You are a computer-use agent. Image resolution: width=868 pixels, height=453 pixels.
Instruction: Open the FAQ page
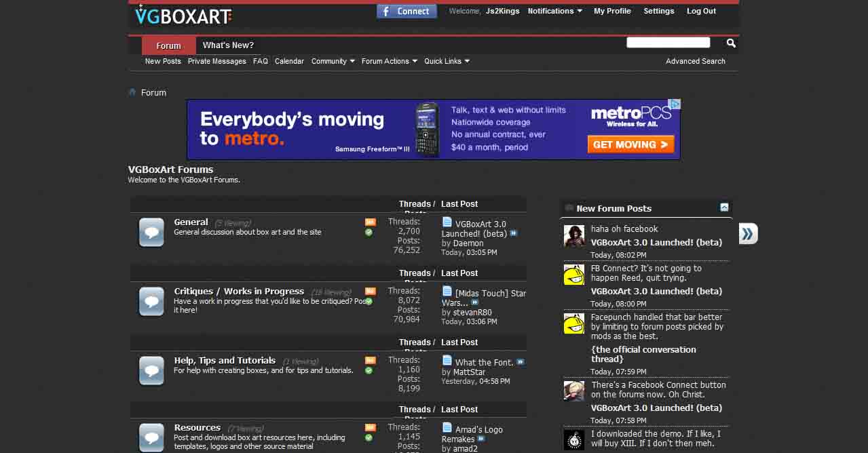point(261,61)
